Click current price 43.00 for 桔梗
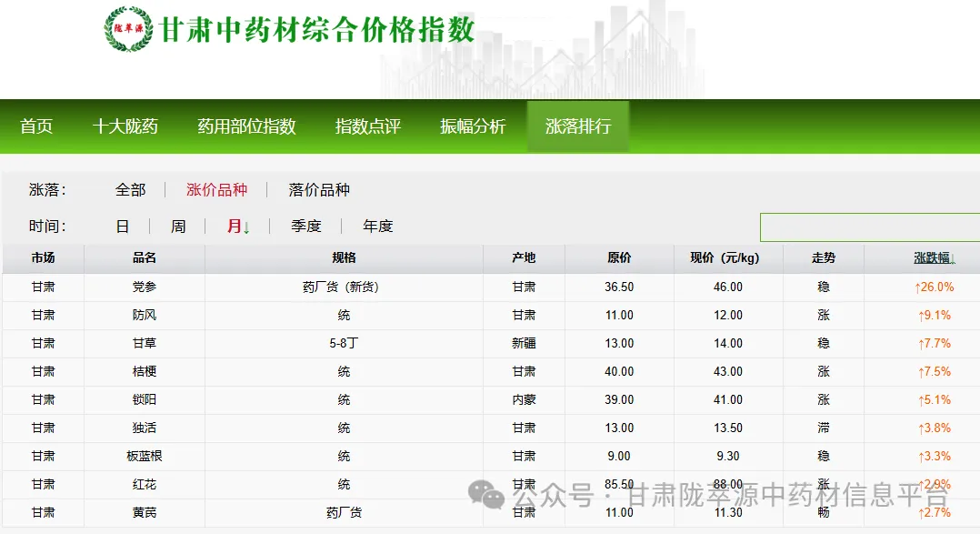980x534 pixels. coord(728,371)
